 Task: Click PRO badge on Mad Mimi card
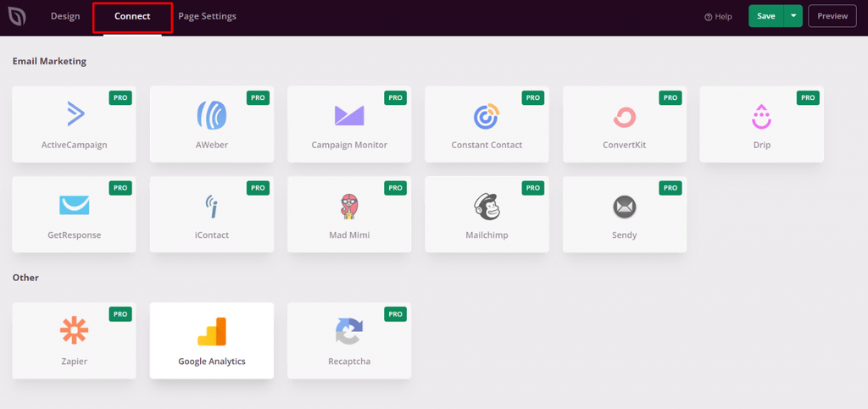point(395,188)
